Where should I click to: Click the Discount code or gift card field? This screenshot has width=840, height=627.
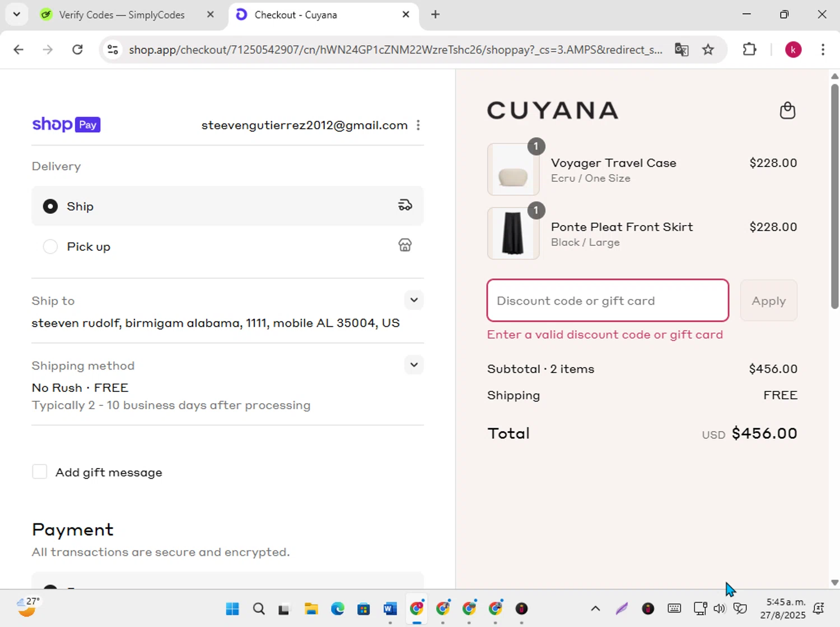point(608,301)
